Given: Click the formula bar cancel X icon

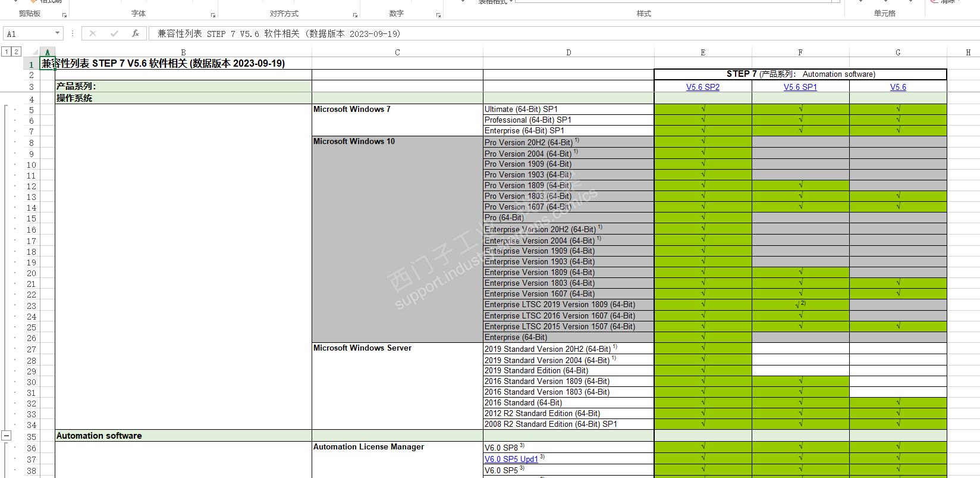Looking at the screenshot, I should (93, 34).
